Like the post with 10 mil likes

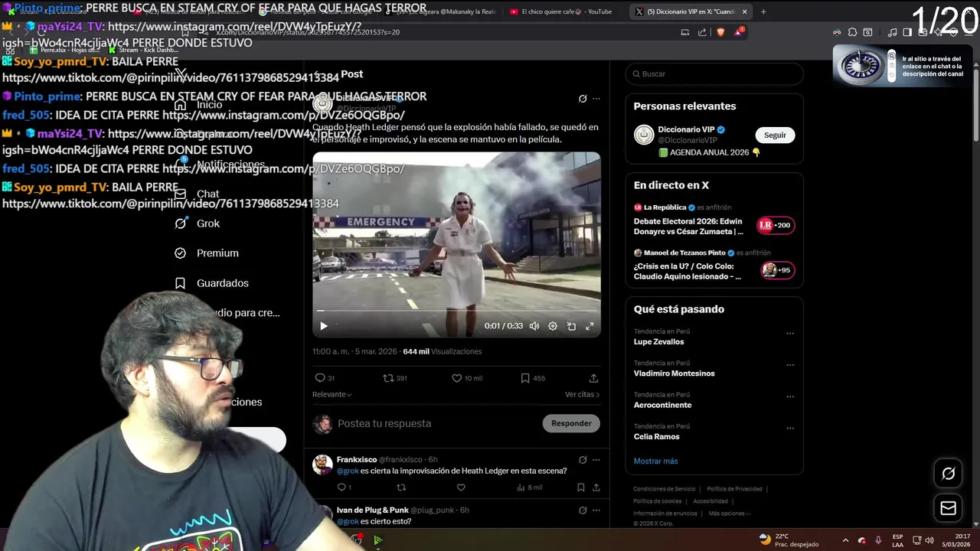[x=466, y=378]
